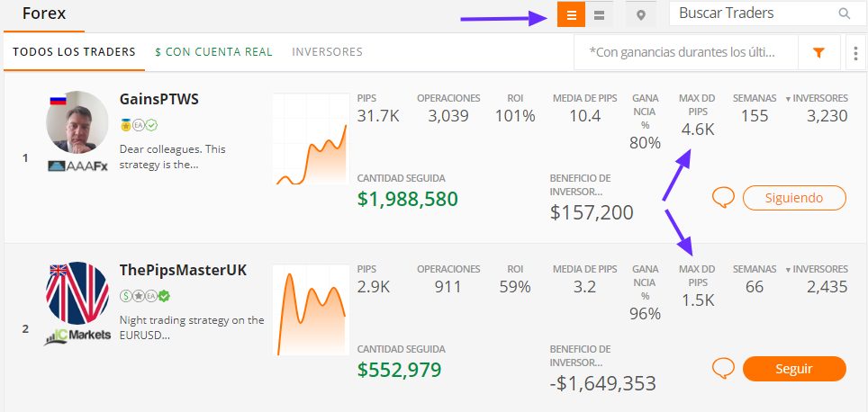Toggle the Siguiendo button for GainsPTWS
This screenshot has height=412, width=868.
point(794,198)
